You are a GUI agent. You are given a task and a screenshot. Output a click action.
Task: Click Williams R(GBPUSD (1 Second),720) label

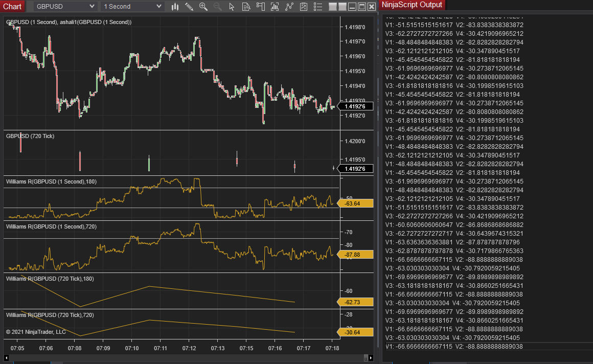click(52, 226)
